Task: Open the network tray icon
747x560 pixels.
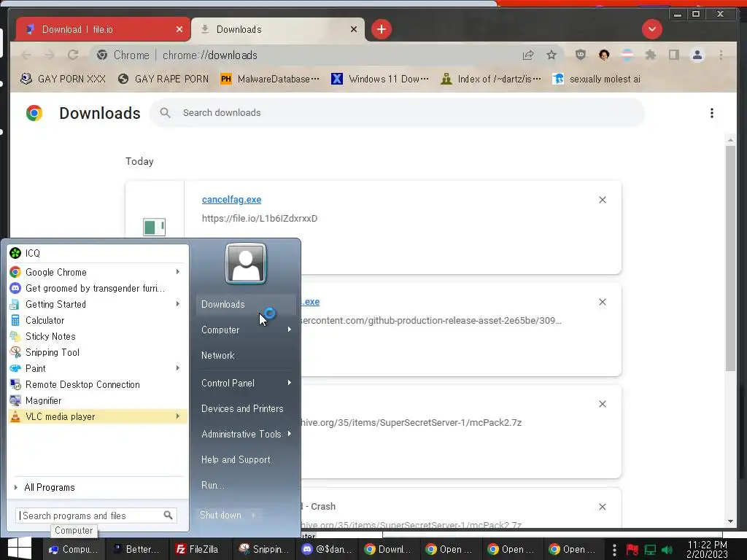Action: click(650, 550)
